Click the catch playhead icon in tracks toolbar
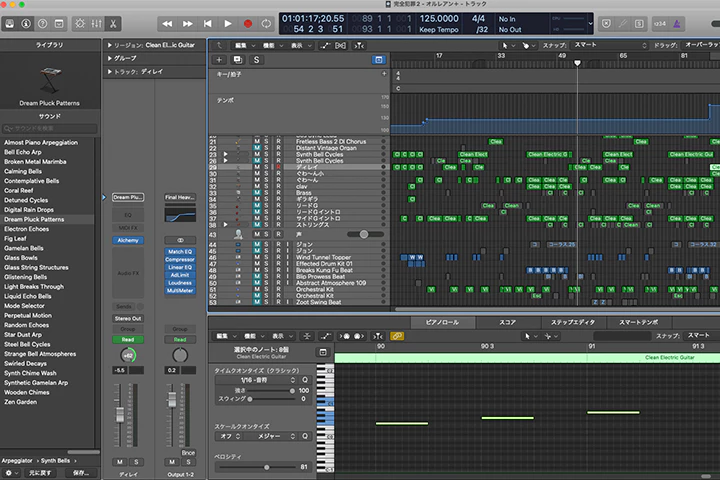This screenshot has height=480, width=720. 360,45
